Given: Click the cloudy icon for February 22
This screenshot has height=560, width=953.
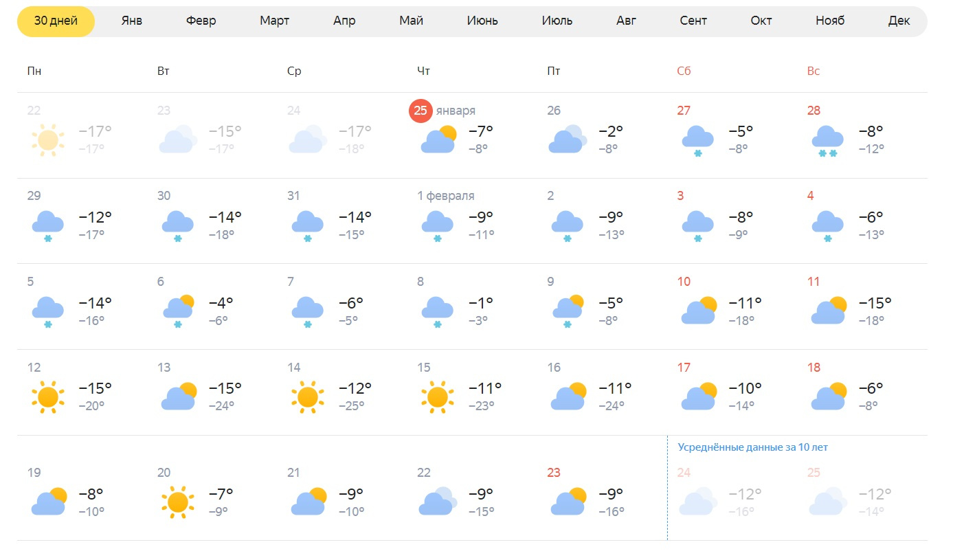Looking at the screenshot, I should point(437,502).
